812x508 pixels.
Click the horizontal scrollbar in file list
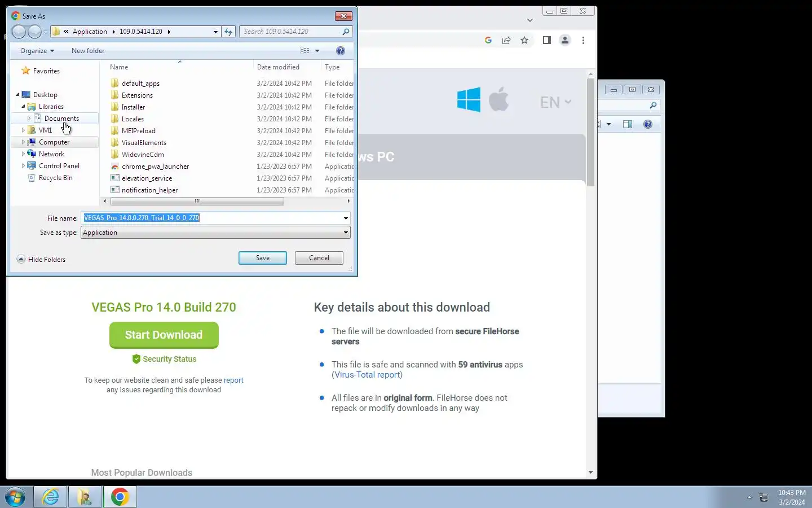(197, 201)
